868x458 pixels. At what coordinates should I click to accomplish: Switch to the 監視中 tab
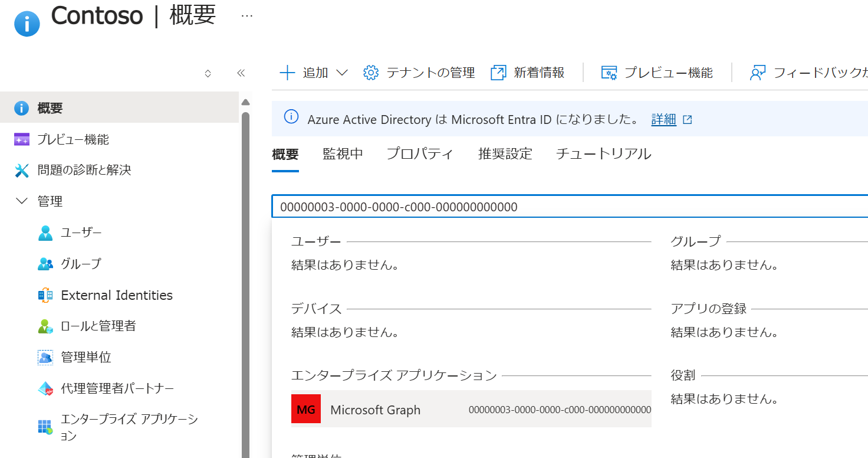(x=343, y=154)
